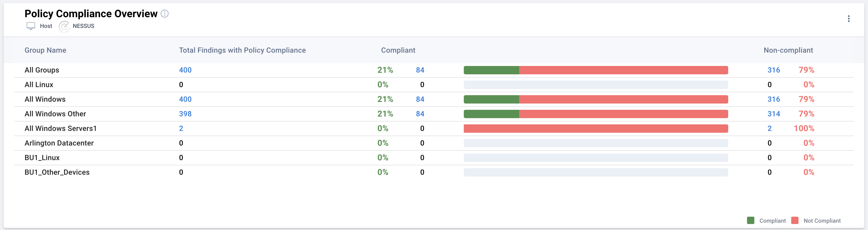Viewport: 868px width, 230px height.
Task: Open All Windows Other non-compliant 314 count
Action: point(773,114)
